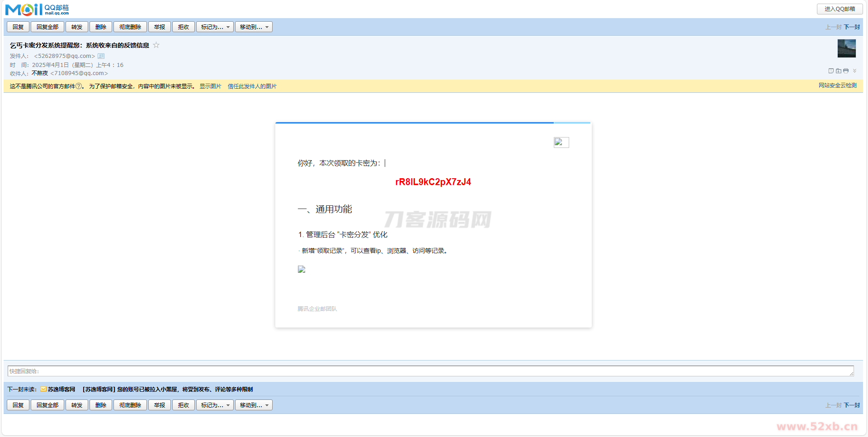Screen dimensions: 868x437
Task: Click 信任此发件人的图片 link
Action: (252, 86)
